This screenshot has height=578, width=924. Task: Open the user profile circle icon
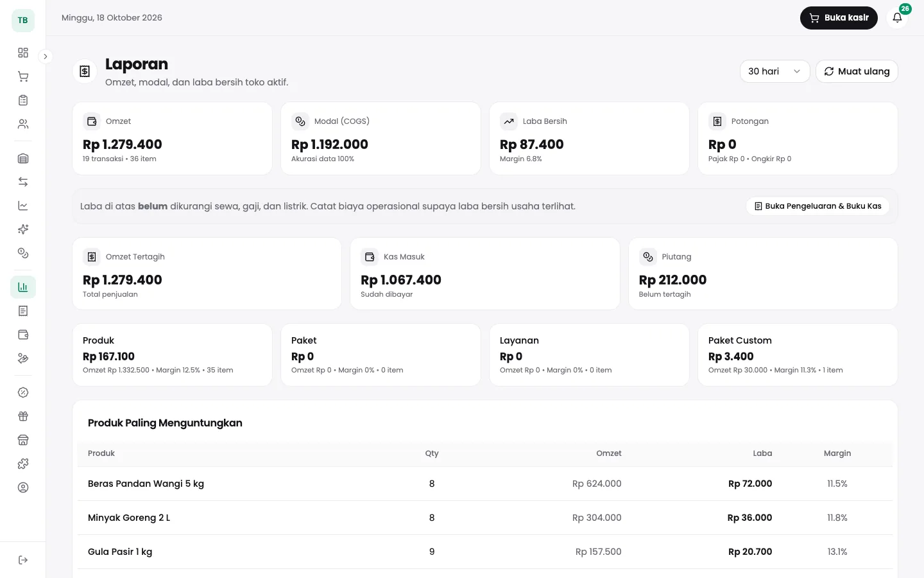[x=23, y=487]
